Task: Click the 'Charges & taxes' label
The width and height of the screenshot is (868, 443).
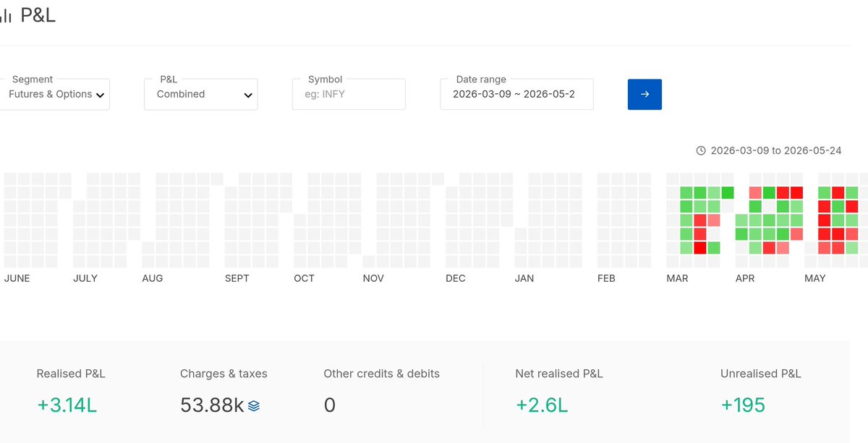Action: (224, 374)
